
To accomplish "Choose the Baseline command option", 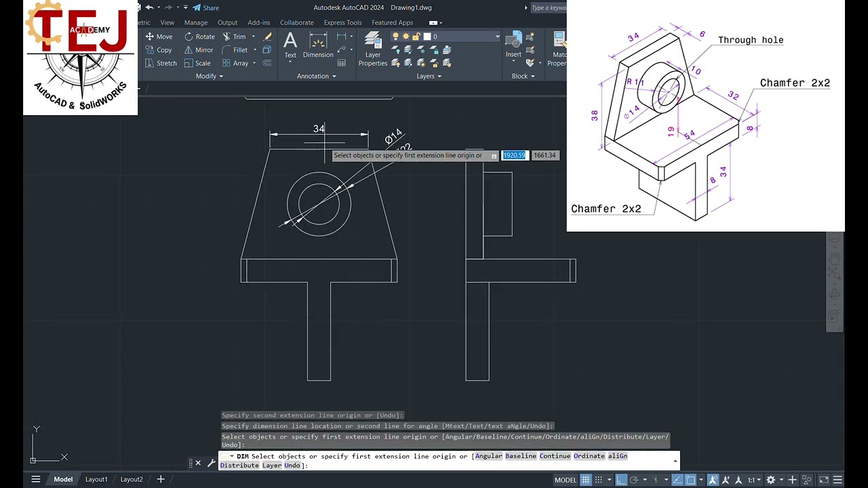I will tap(521, 456).
